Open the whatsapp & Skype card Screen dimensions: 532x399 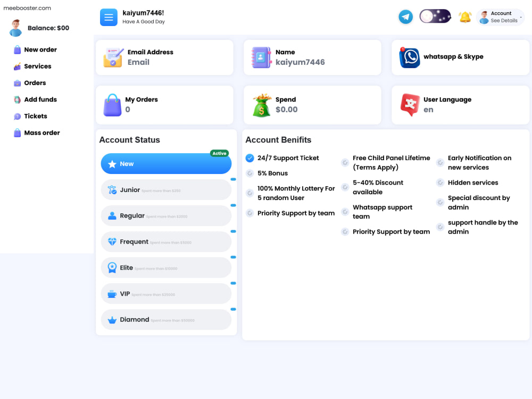[x=460, y=57]
